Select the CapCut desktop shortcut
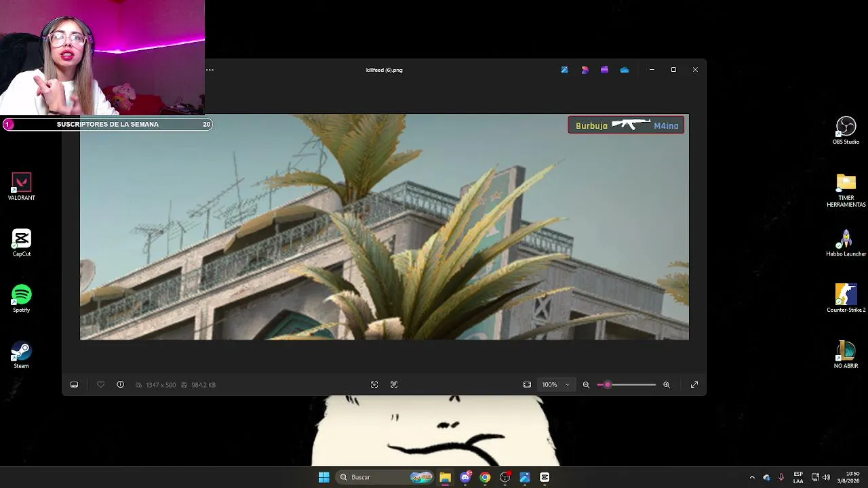Image resolution: width=868 pixels, height=488 pixels. (22, 243)
